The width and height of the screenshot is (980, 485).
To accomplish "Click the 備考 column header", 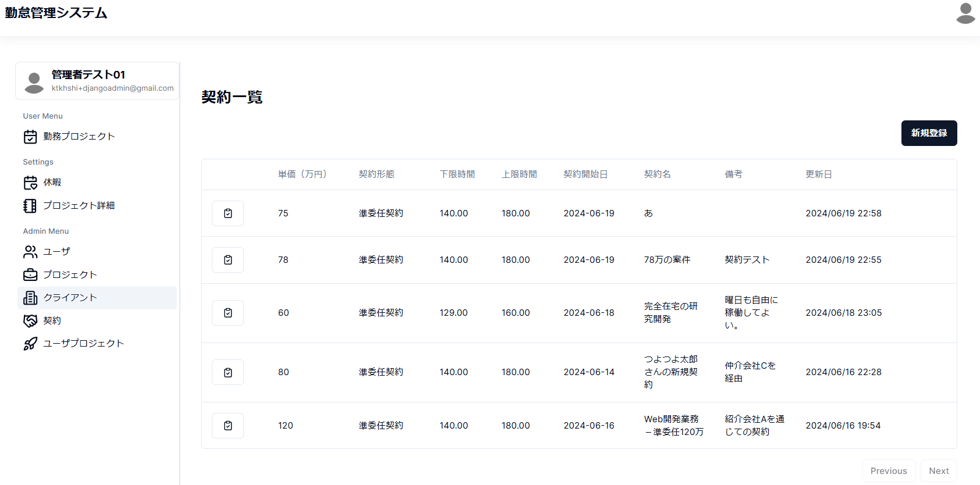I will (733, 174).
